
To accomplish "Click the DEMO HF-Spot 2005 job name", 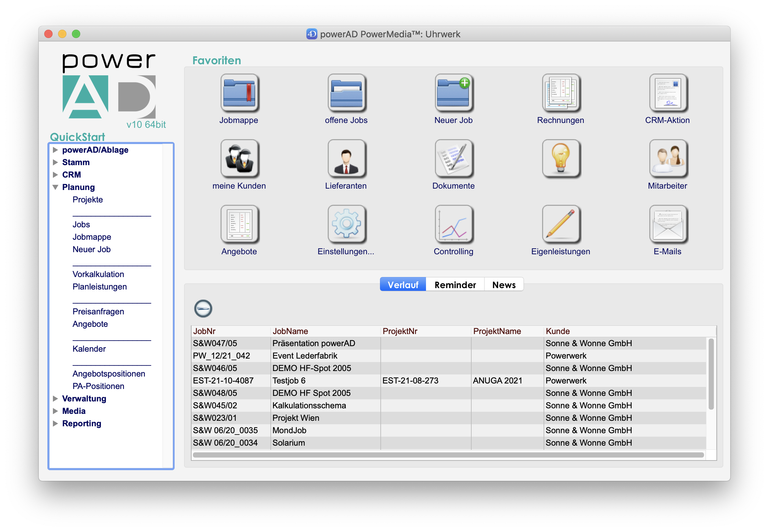I will pyautogui.click(x=312, y=368).
